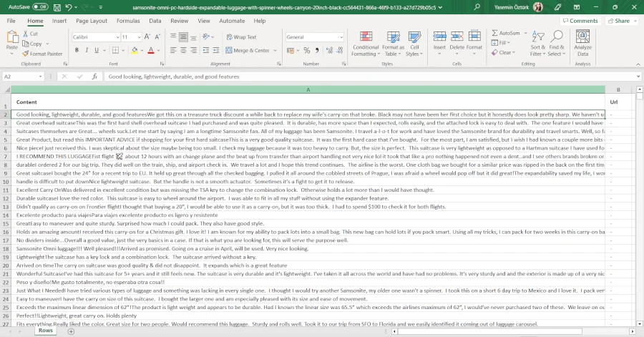Apply borders using the borders icon
644x337 pixels.
(115, 50)
